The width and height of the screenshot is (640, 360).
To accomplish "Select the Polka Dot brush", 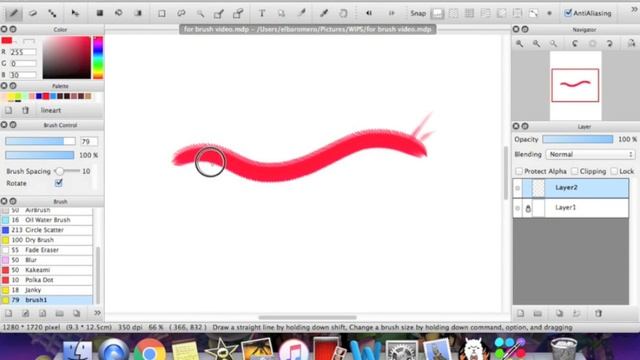I will (x=47, y=280).
